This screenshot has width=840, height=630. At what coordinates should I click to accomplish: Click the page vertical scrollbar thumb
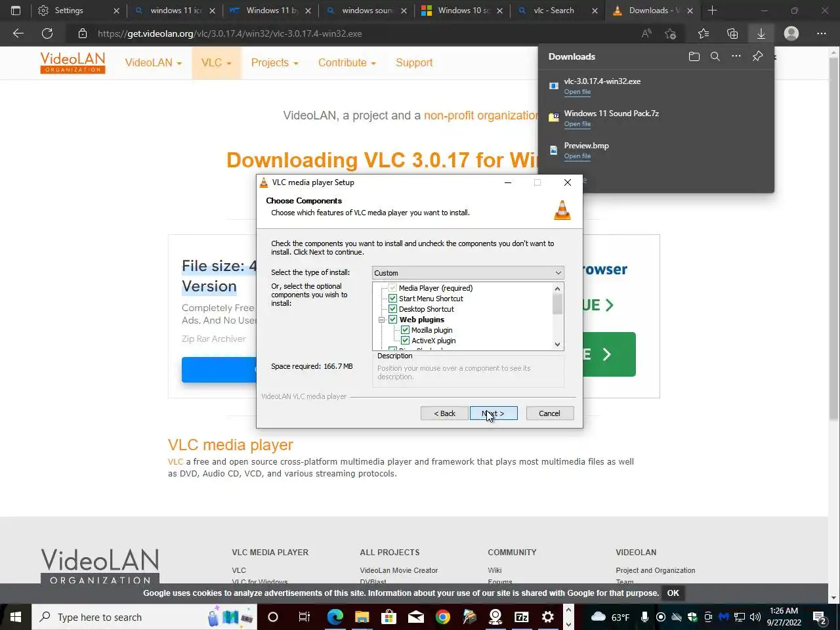tap(834, 240)
